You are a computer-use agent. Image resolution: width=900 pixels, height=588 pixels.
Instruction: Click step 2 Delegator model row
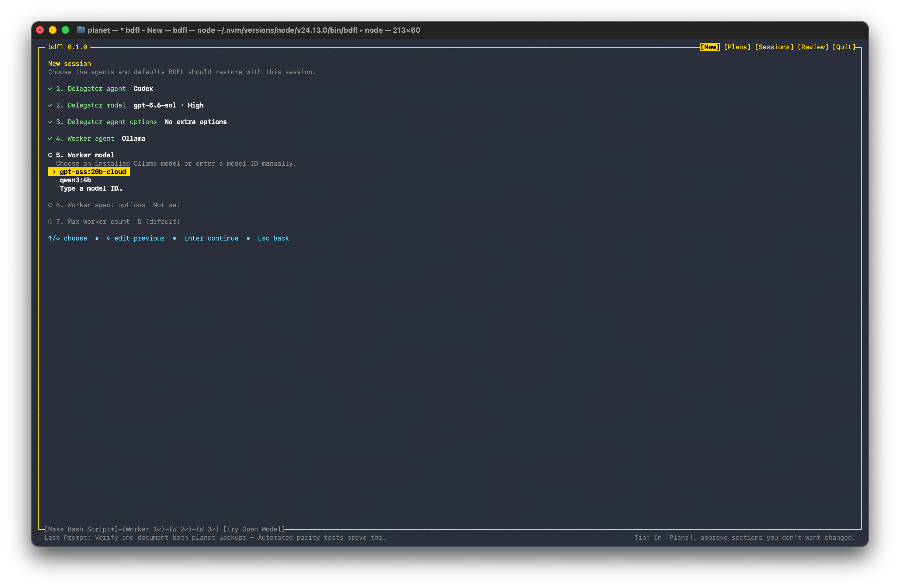pos(126,105)
